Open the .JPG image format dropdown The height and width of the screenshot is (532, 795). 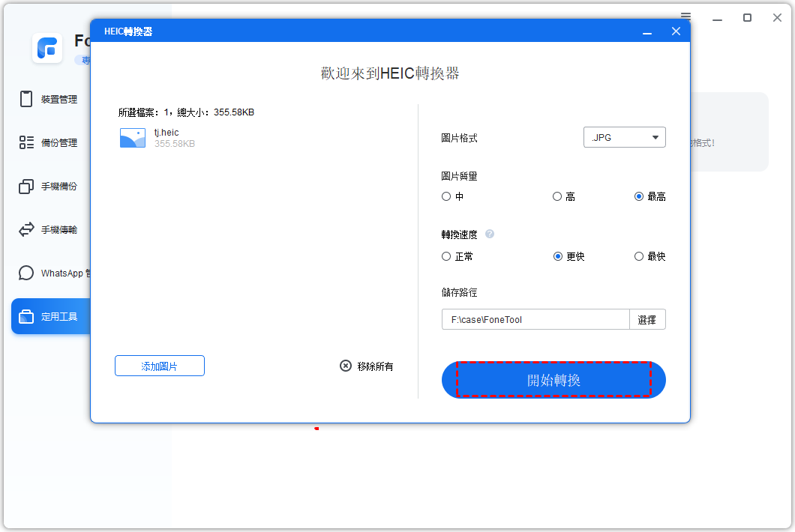pyautogui.click(x=624, y=138)
